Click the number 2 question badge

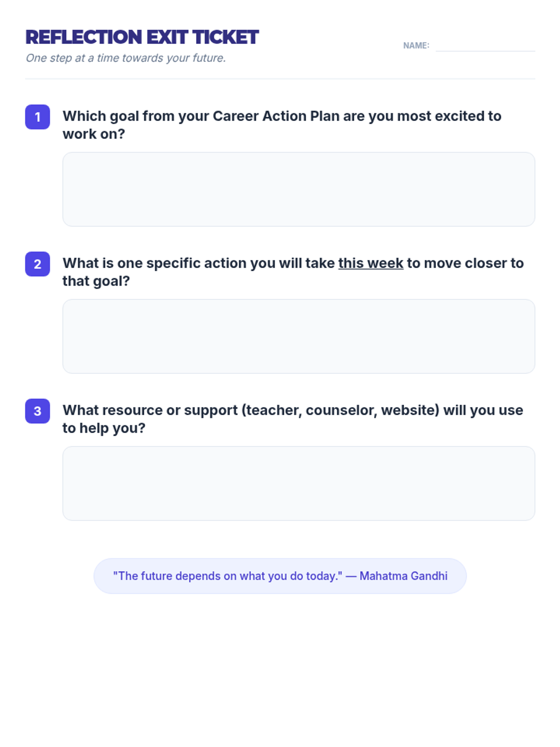37,264
